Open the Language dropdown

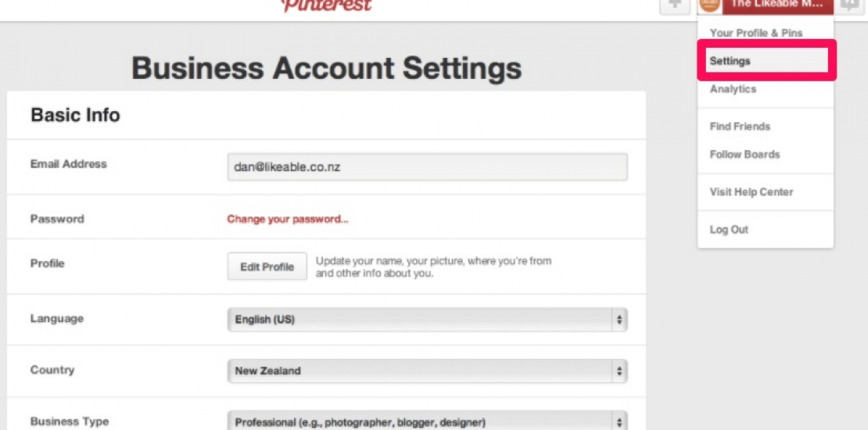pos(426,320)
